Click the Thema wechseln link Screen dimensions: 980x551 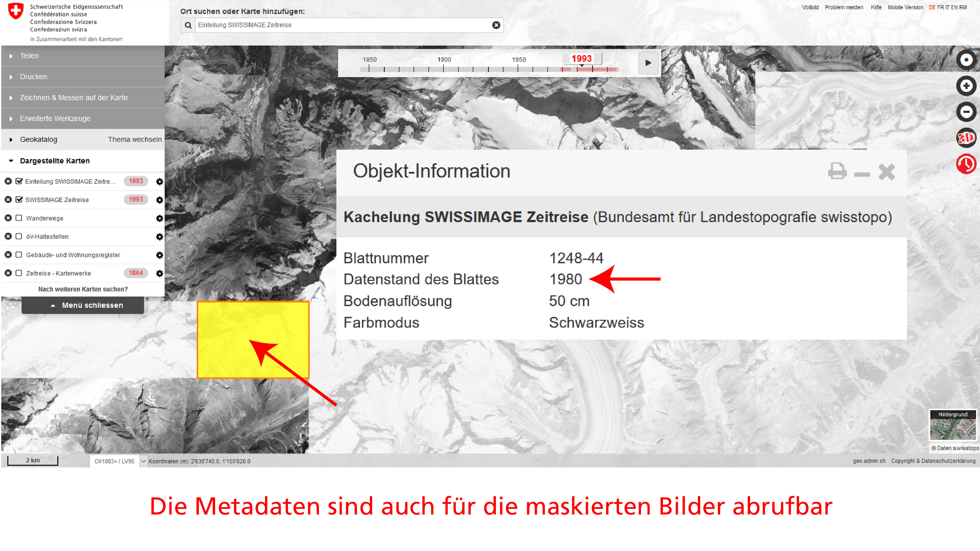coord(135,140)
